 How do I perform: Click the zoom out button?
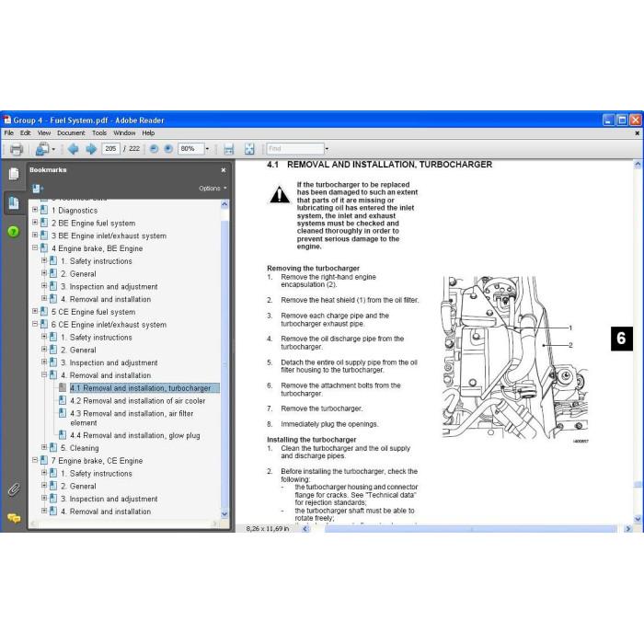tap(154, 149)
